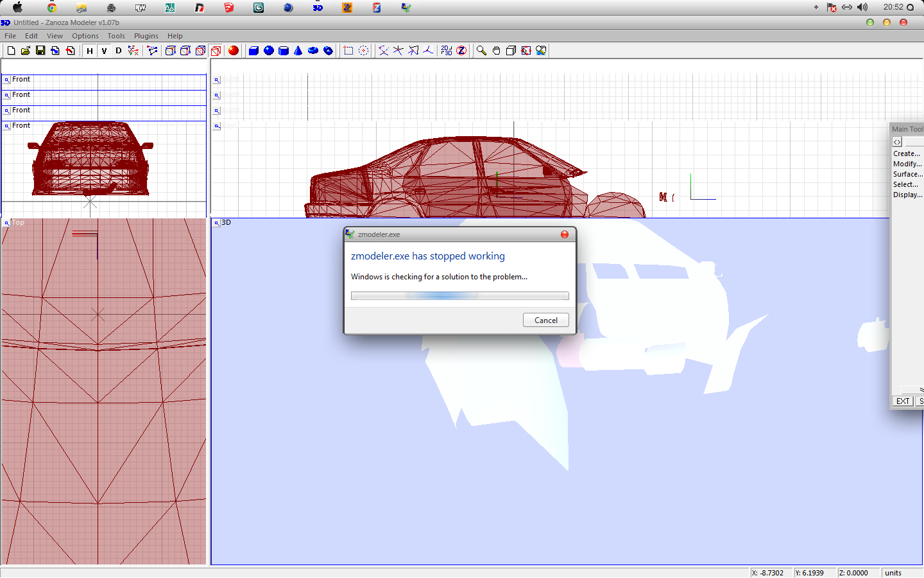This screenshot has width=924, height=578.
Task: Click the car wireframe in Front viewport
Action: (x=90, y=159)
